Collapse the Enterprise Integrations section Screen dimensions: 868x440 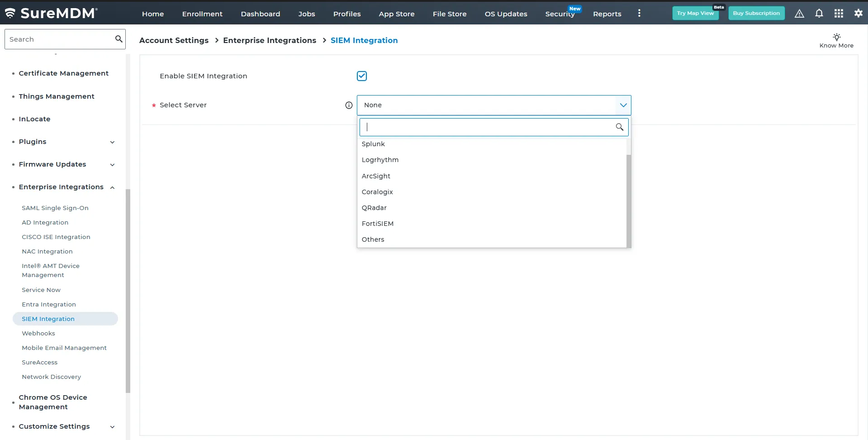point(112,187)
